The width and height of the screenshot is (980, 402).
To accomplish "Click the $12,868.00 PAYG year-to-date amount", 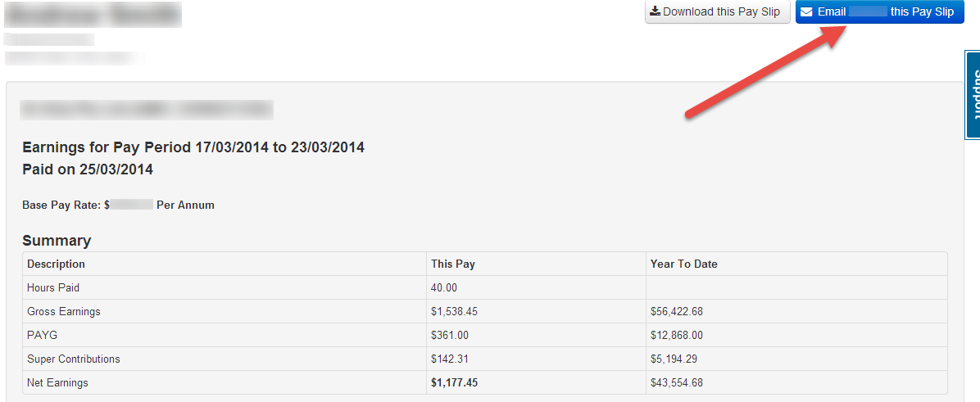I will pos(677,335).
